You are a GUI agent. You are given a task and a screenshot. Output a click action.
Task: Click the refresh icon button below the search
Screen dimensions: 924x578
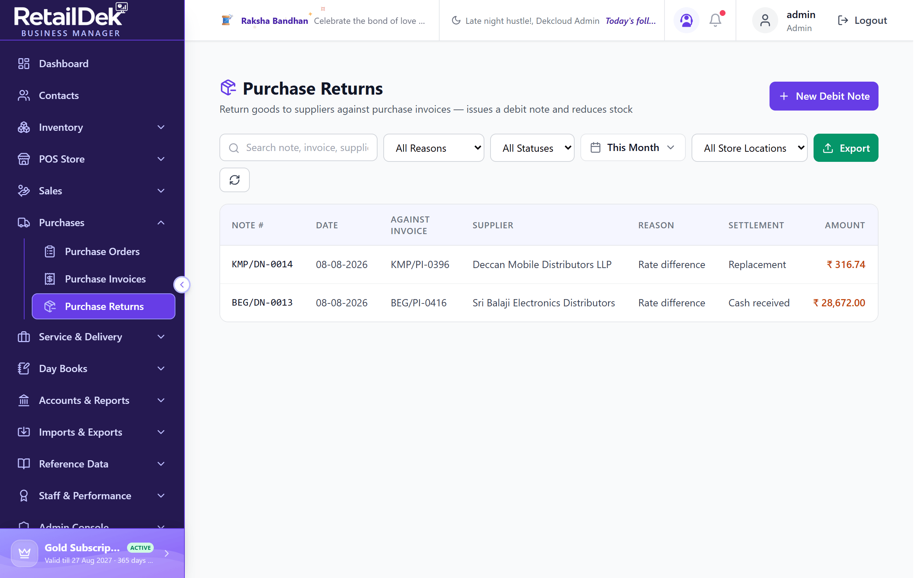point(235,180)
